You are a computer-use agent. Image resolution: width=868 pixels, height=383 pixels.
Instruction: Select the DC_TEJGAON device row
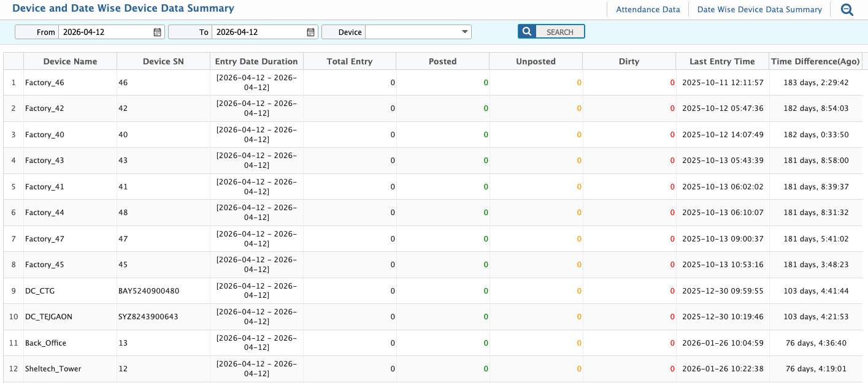tap(48, 317)
